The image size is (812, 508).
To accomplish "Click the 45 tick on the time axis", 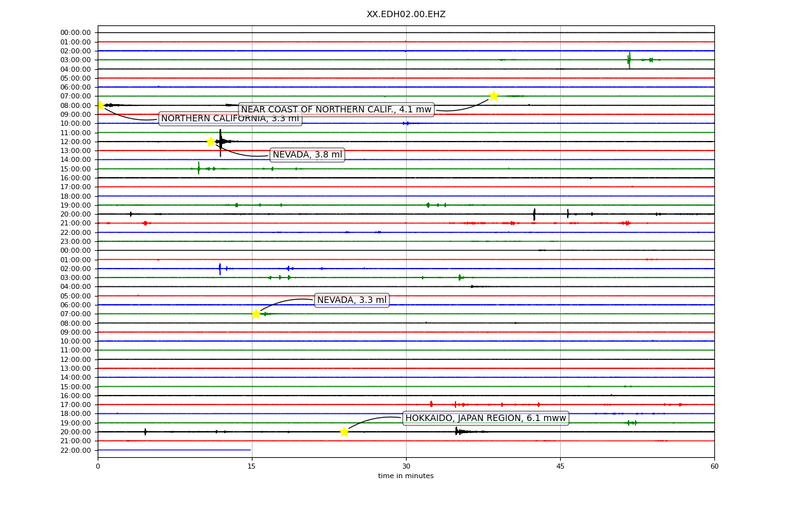I will pos(560,466).
